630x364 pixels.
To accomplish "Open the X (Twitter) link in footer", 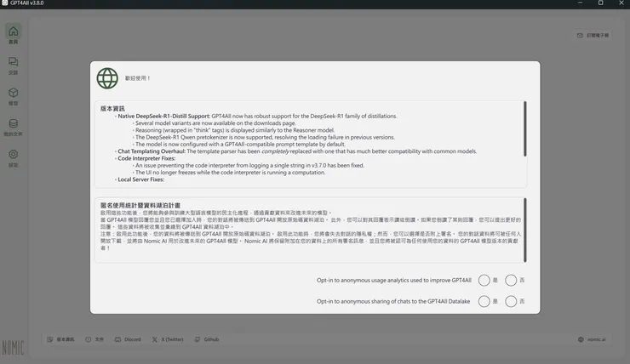I will (x=168, y=339).
